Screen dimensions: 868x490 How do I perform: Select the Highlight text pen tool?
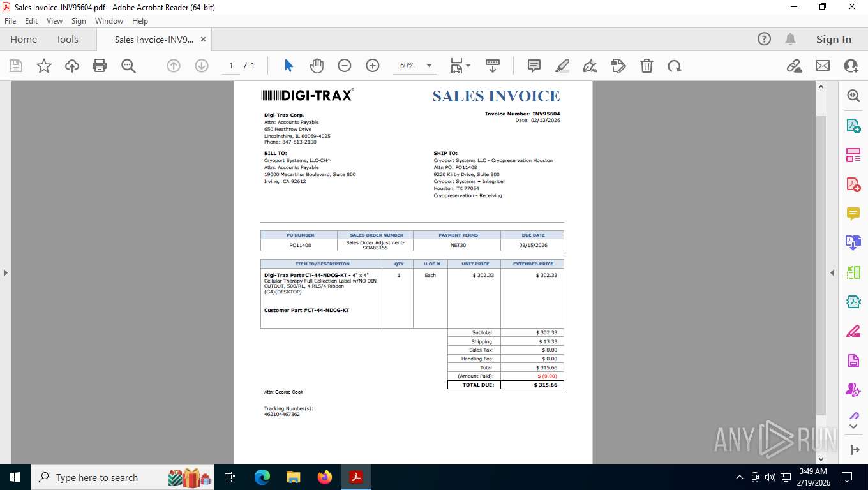(x=562, y=66)
